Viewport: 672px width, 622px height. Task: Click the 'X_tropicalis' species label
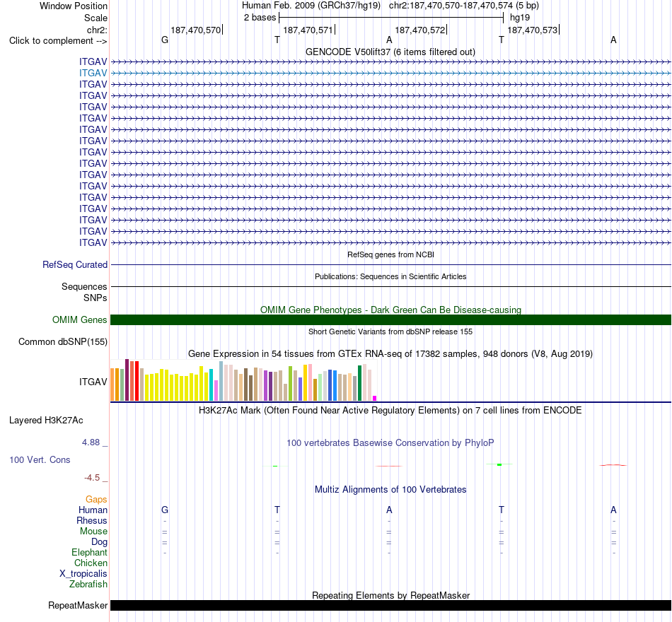click(83, 574)
